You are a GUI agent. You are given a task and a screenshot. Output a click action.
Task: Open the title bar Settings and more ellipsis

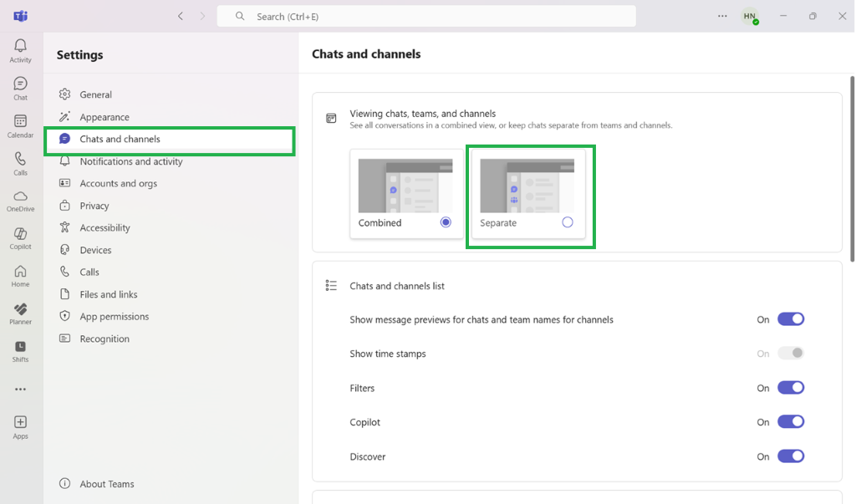point(722,16)
